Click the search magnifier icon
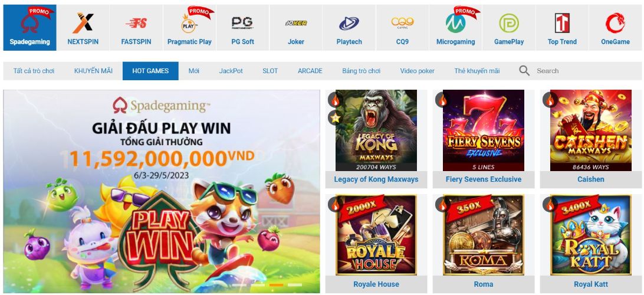Image resolution: width=644 pixels, height=295 pixels. [524, 71]
